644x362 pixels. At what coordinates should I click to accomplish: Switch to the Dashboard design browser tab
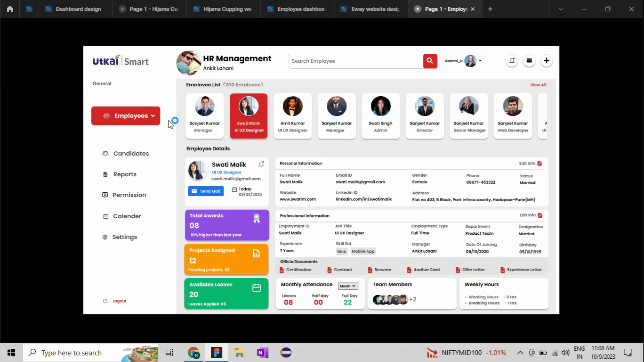[75, 8]
